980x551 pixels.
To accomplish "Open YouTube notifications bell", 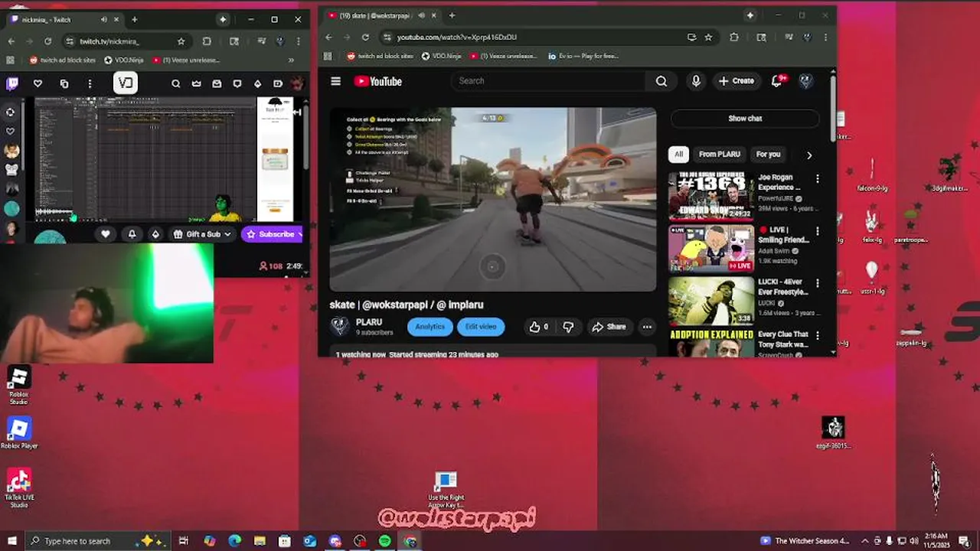I will (x=778, y=81).
